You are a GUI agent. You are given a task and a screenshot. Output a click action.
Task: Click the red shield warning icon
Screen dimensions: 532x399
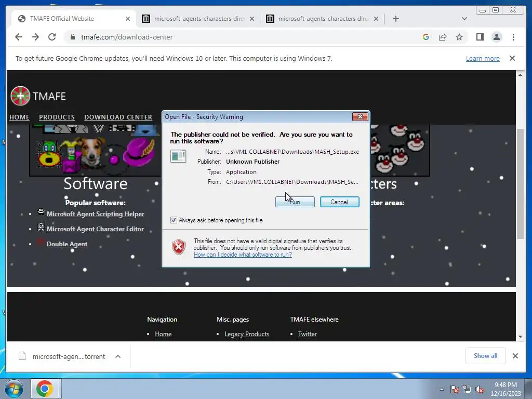179,247
